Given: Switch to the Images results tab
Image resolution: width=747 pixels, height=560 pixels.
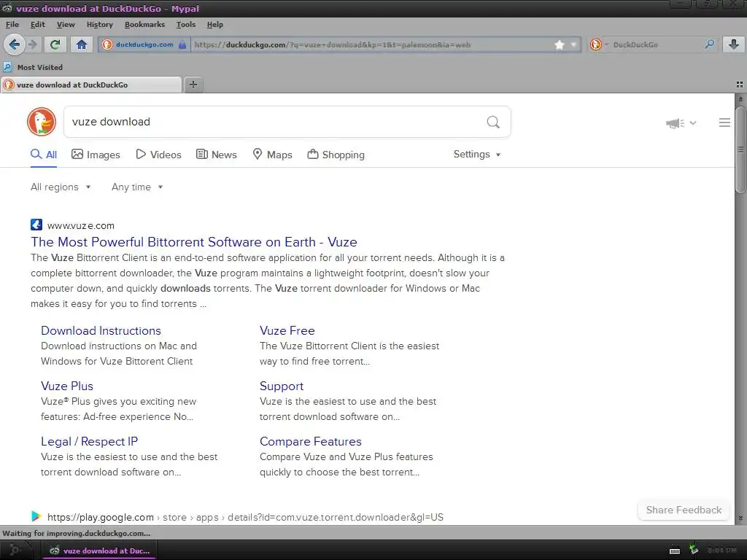Looking at the screenshot, I should point(96,155).
